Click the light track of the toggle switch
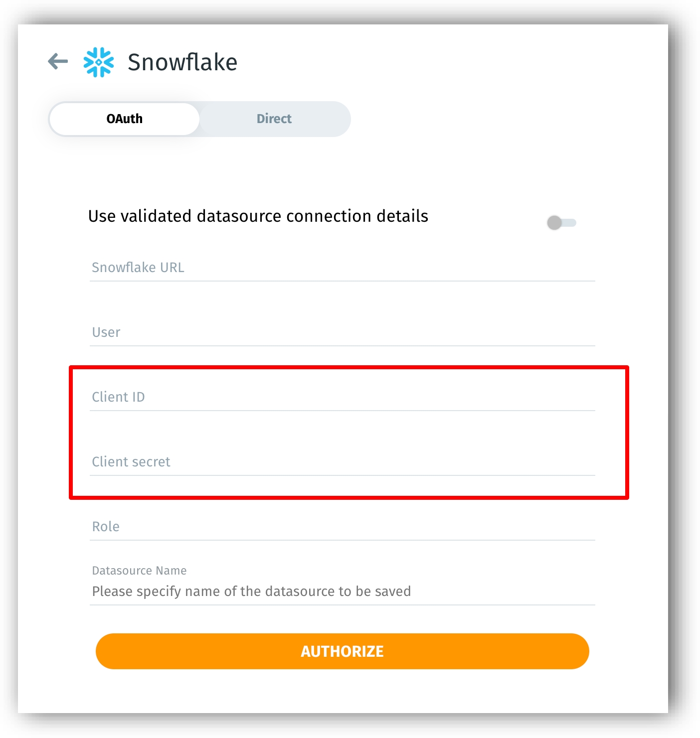The image size is (700, 738). [x=570, y=223]
